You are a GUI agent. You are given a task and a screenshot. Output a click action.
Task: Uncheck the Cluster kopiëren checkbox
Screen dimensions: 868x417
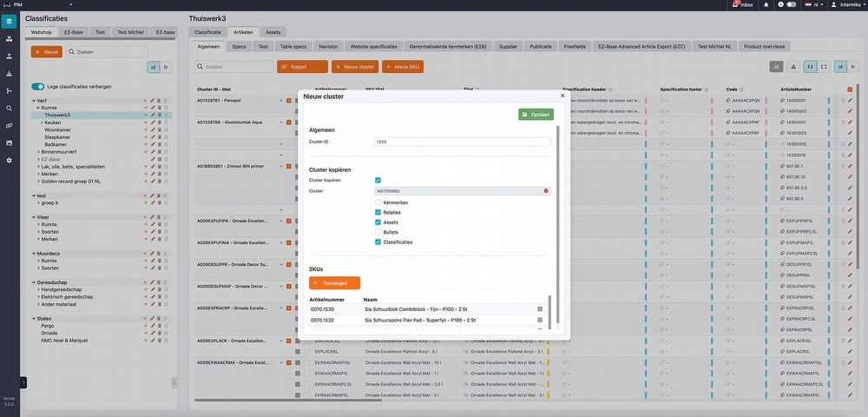378,180
